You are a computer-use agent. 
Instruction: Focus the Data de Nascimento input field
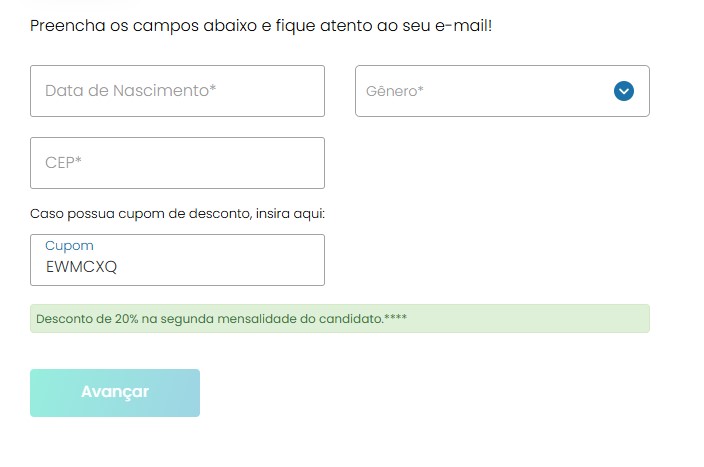[177, 91]
